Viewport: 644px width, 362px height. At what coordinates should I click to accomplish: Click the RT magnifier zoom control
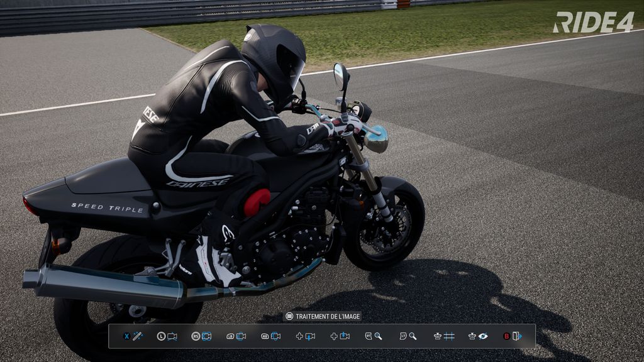(x=374, y=336)
